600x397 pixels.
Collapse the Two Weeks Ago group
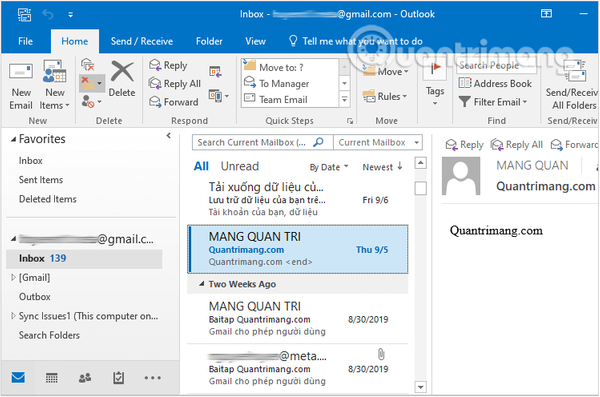[x=202, y=284]
